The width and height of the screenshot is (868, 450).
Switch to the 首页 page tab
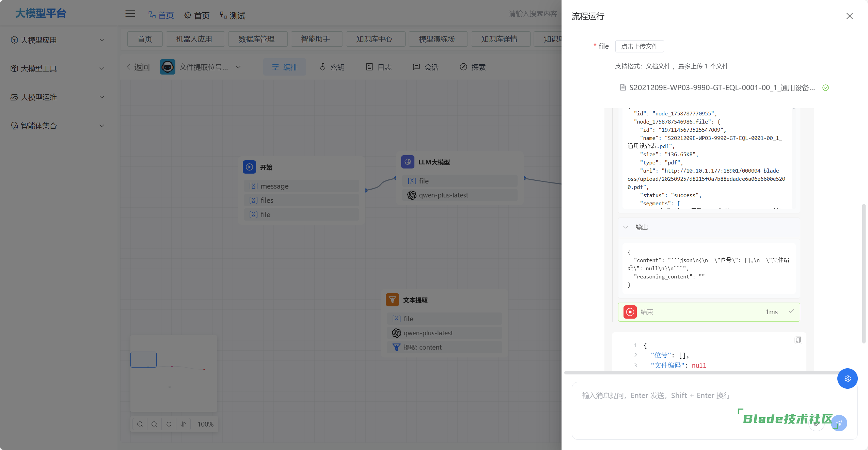point(145,39)
